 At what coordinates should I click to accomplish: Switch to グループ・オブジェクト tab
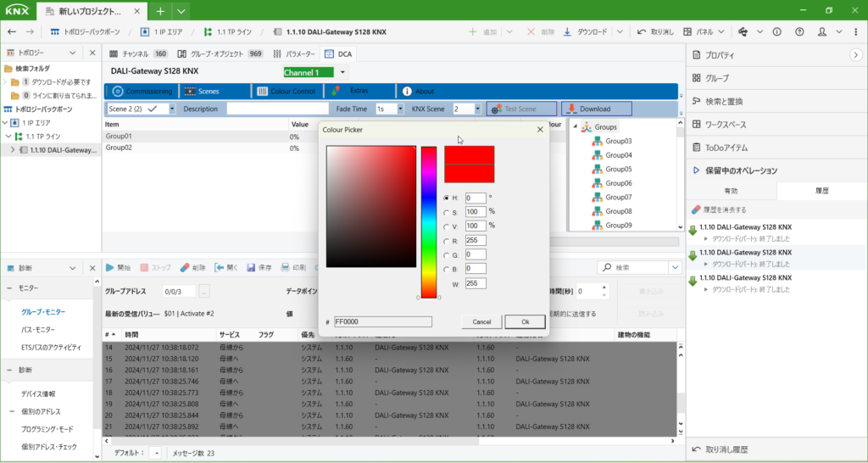(220, 53)
